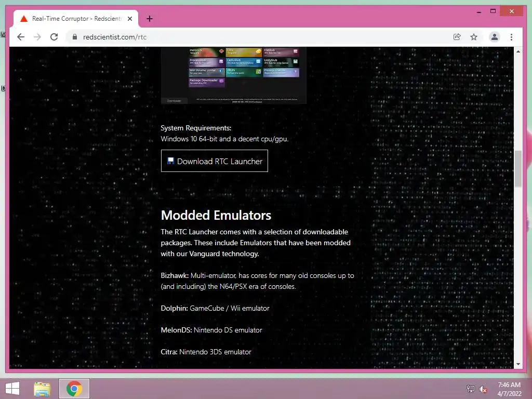Image resolution: width=532 pixels, height=399 pixels.
Task: Click the "Bizhawk:" label
Action: click(175, 275)
